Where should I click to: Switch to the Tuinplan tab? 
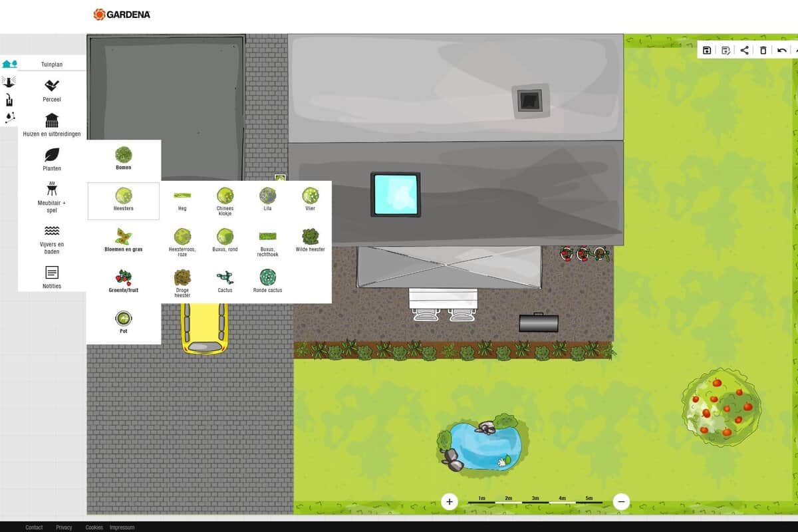click(53, 64)
